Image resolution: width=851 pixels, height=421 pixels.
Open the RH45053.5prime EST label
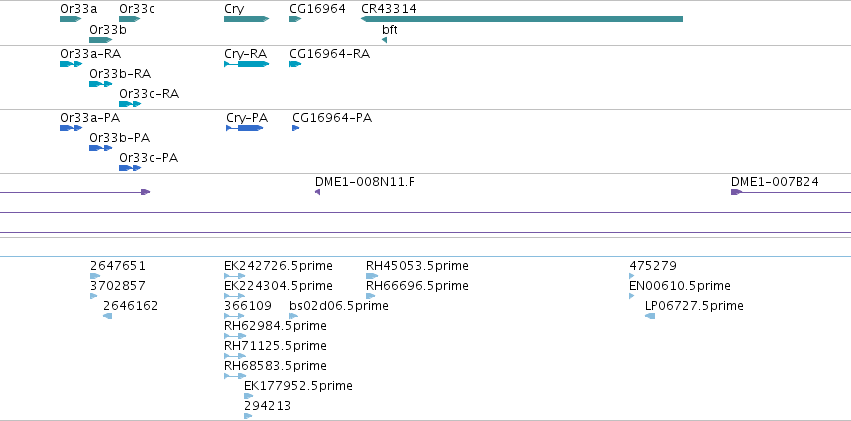pos(417,266)
